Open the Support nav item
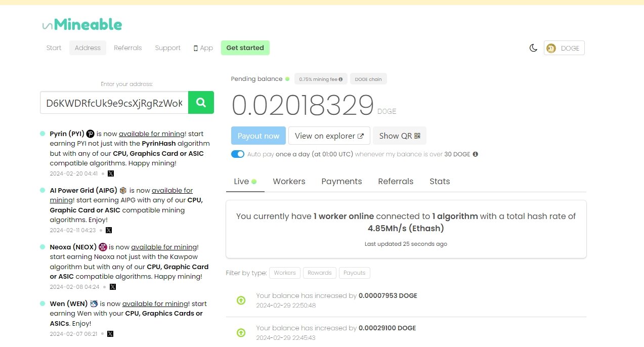The width and height of the screenshot is (644, 347). [x=168, y=48]
